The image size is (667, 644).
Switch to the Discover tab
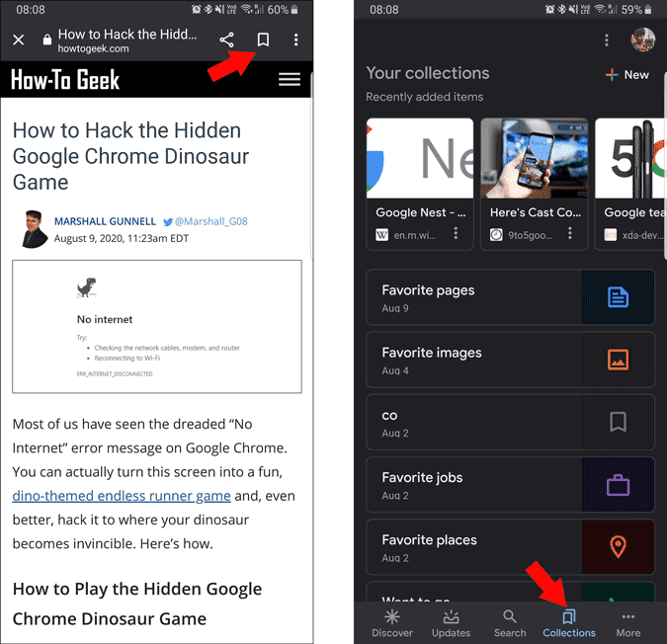(x=392, y=623)
